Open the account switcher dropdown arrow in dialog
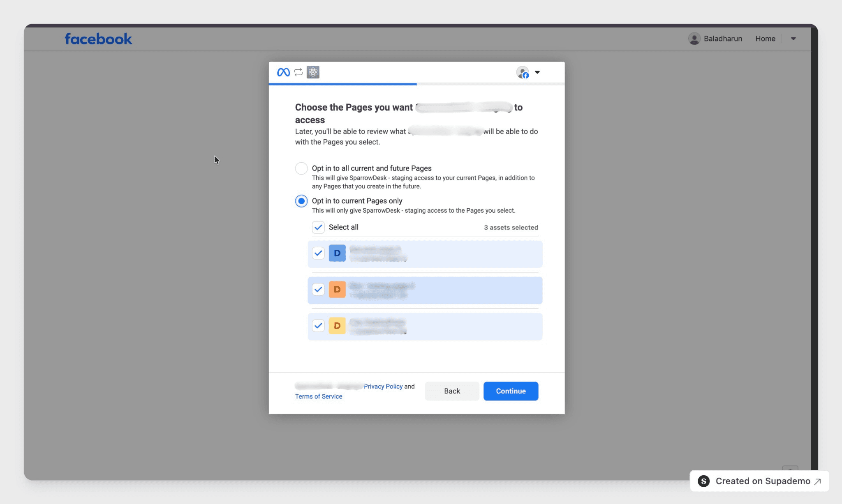This screenshot has width=842, height=504. (537, 72)
